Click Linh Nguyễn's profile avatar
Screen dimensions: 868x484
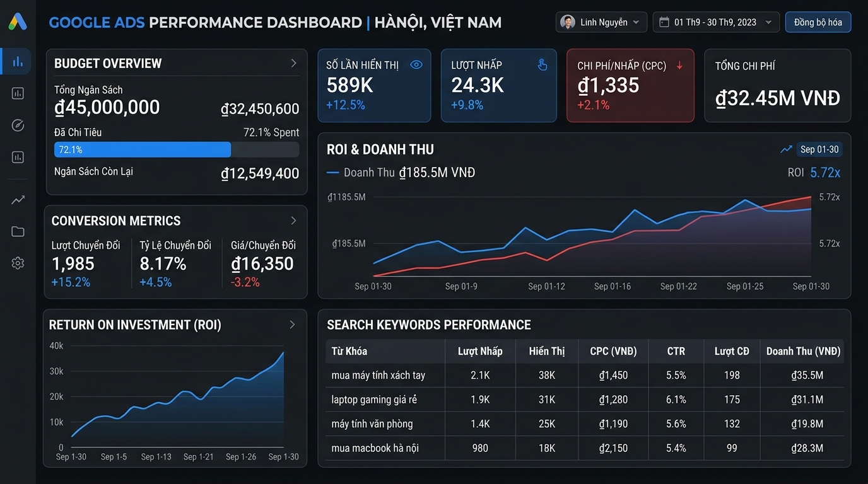(x=568, y=22)
